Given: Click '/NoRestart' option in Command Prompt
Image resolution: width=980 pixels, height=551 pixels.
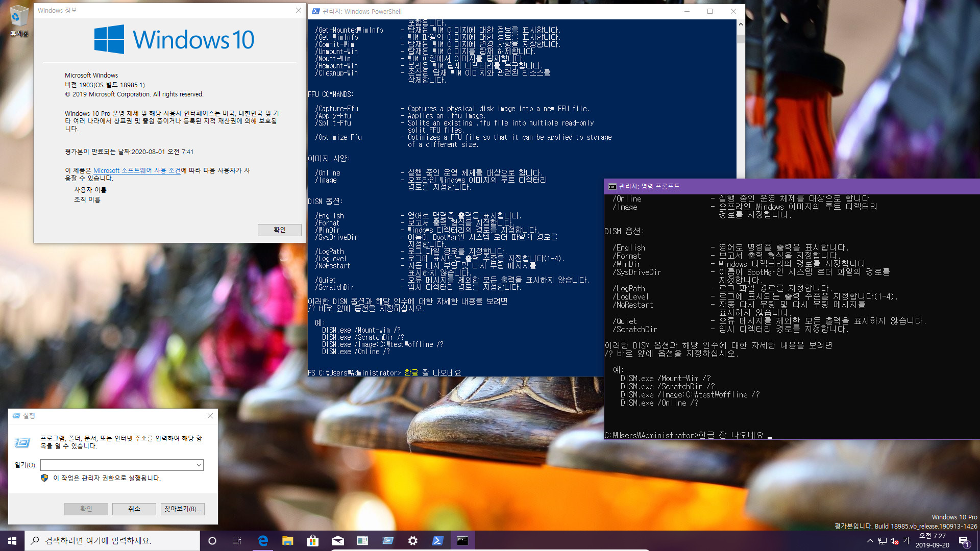Looking at the screenshot, I should [632, 305].
